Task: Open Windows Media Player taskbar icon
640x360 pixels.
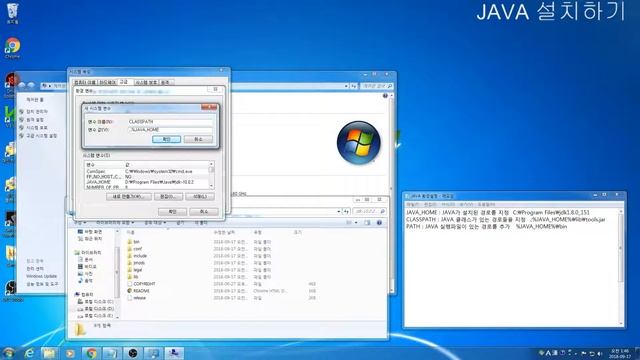Action: click(70, 353)
